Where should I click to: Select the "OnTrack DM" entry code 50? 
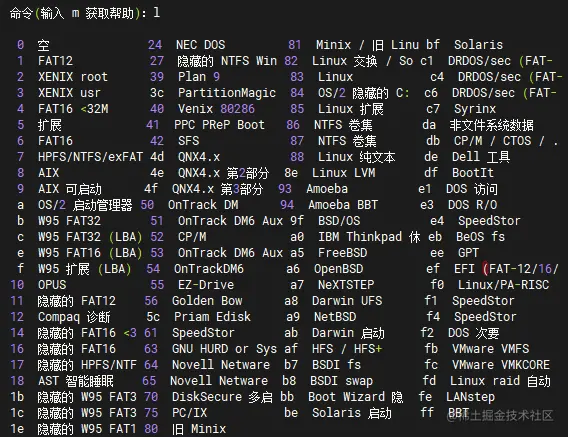click(x=203, y=205)
